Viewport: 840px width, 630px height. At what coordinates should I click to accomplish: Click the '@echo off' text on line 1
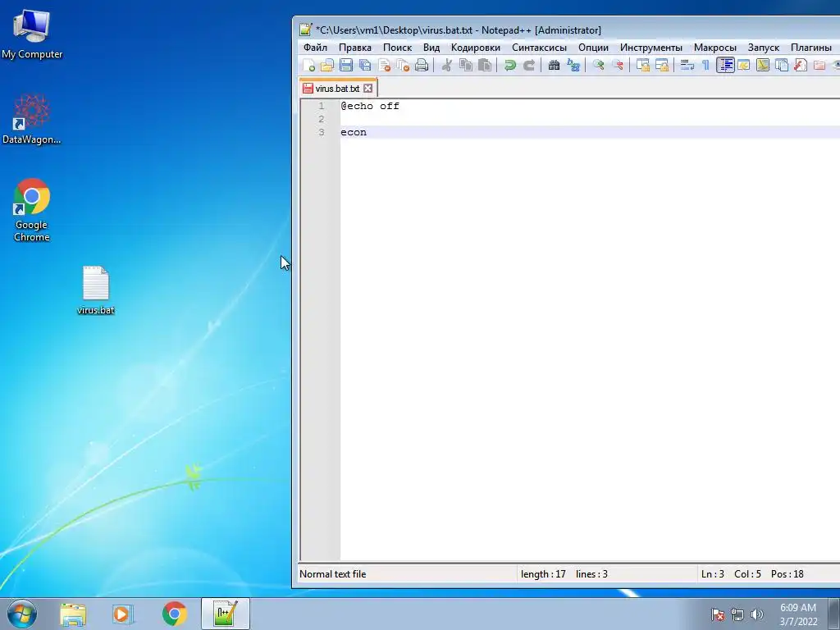click(x=370, y=106)
